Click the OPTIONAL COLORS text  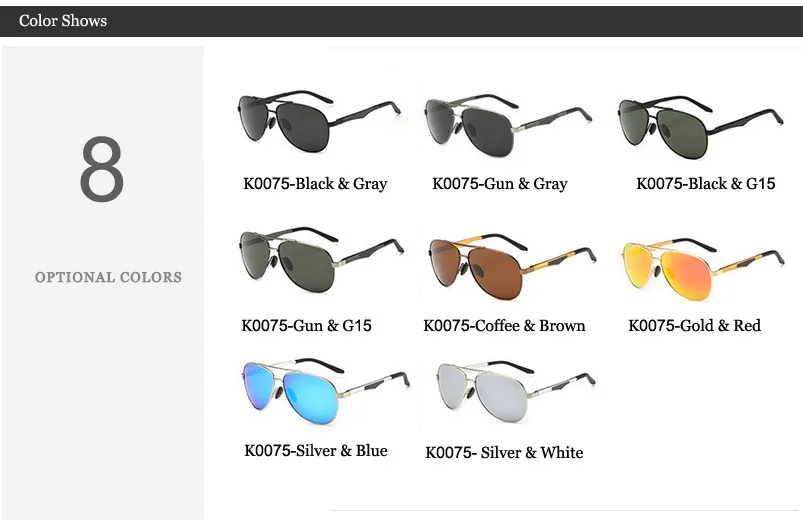(x=108, y=277)
